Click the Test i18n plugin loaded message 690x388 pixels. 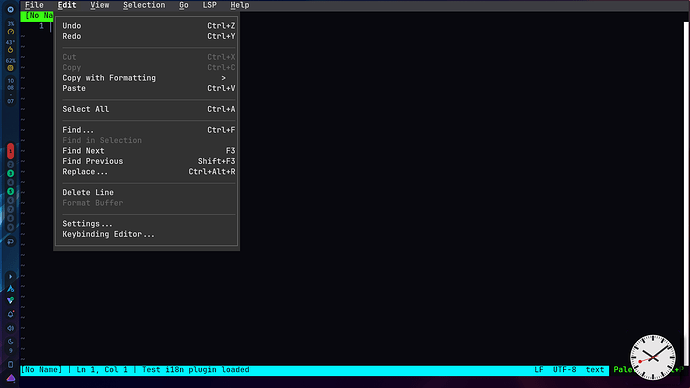point(195,370)
